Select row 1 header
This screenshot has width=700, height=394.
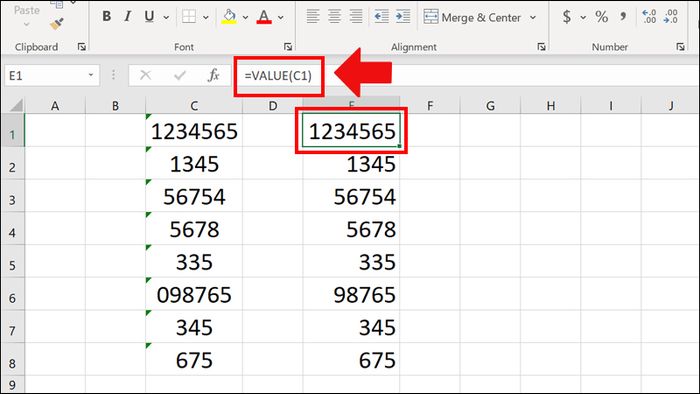[x=13, y=130]
